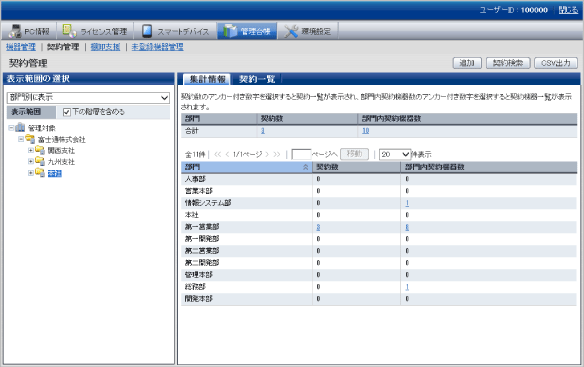
Task: Click the 第一営業部 row name
Action: [202, 227]
